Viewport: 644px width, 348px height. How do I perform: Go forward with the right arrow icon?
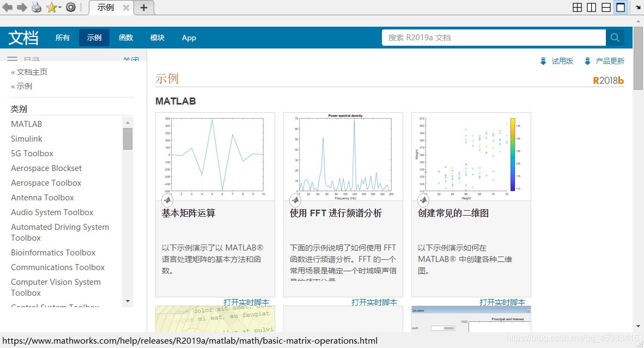(x=22, y=8)
